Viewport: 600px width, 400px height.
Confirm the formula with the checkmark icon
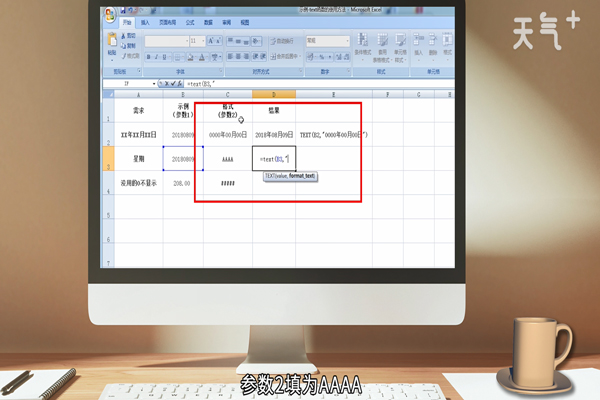click(173, 83)
